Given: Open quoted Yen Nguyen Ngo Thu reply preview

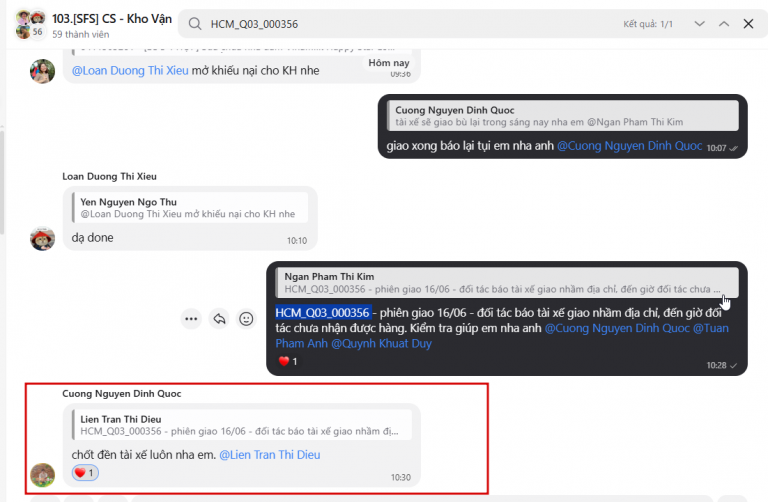Looking at the screenshot, I should [x=190, y=208].
